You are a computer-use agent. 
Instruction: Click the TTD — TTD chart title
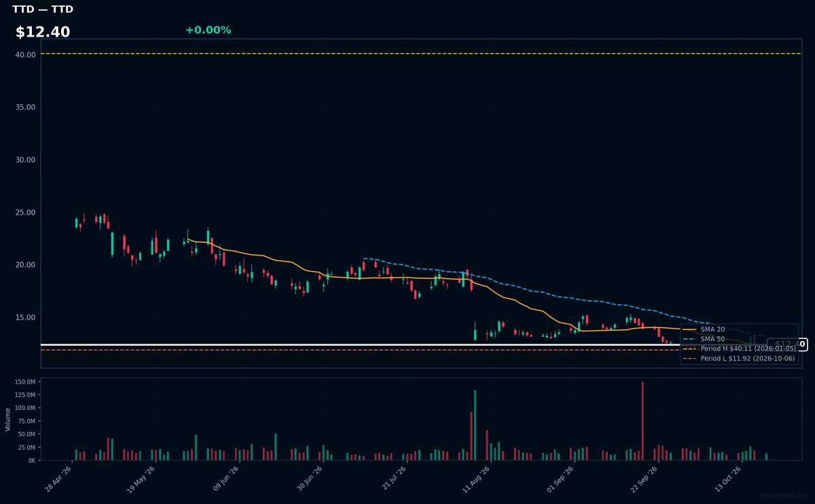(x=43, y=10)
